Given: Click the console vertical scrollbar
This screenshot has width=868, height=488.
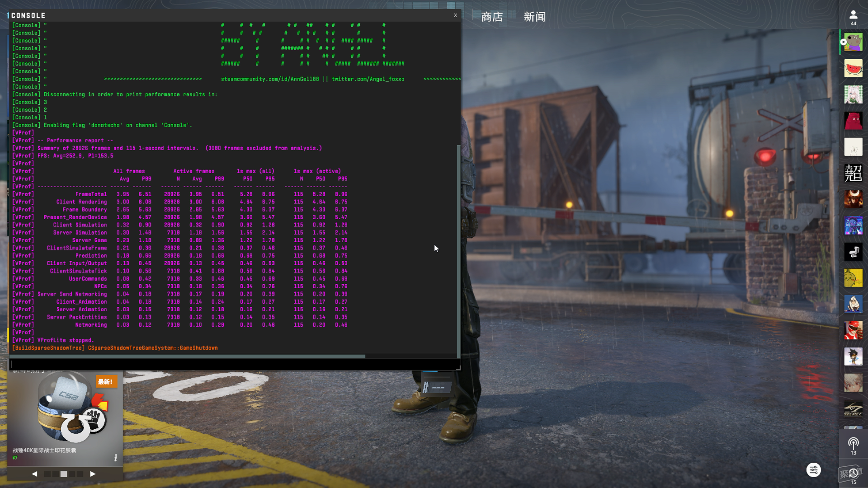Looking at the screenshot, I should (x=458, y=251).
